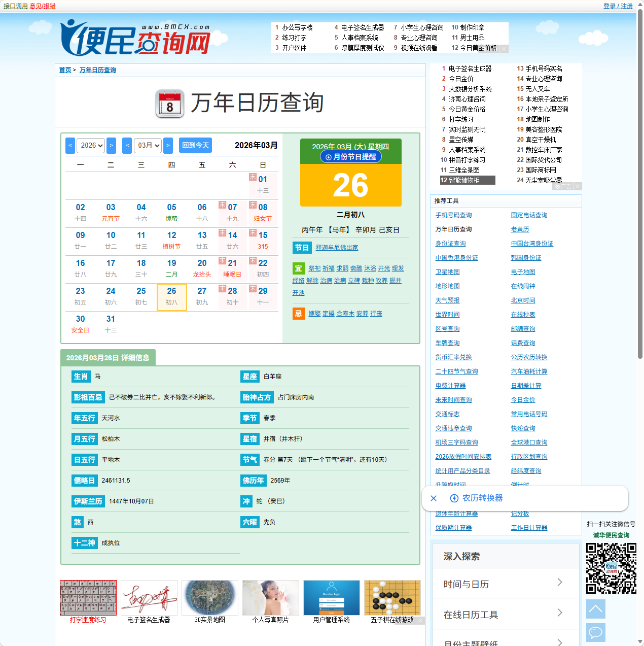Open the chat bubble feedback icon
This screenshot has height=646, width=644.
[596, 632]
